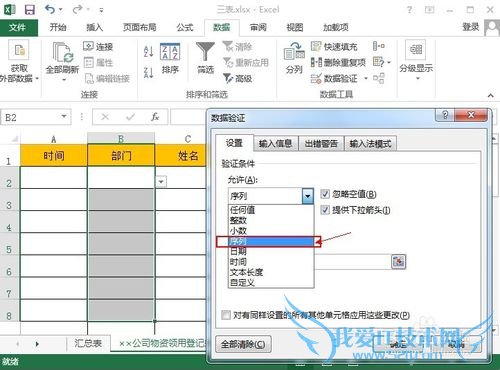500x370 pixels.
Task: Select Text length (文本长度) option
Action: 271,272
